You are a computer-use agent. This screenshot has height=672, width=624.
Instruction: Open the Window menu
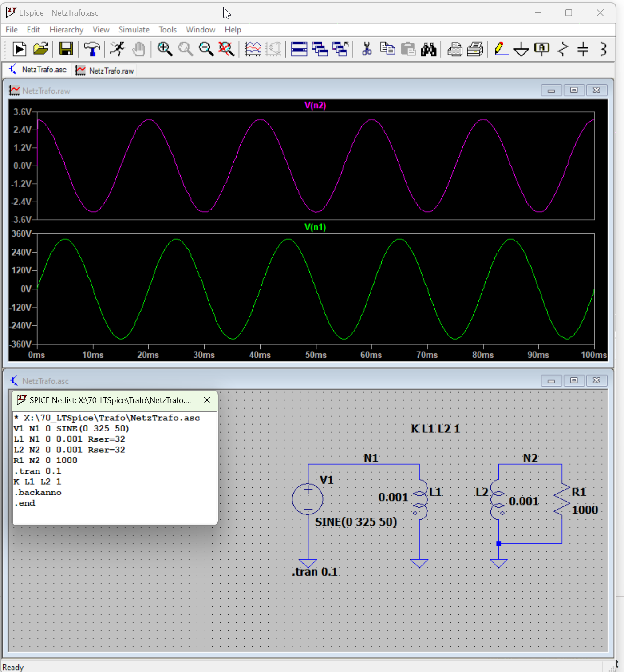(201, 30)
